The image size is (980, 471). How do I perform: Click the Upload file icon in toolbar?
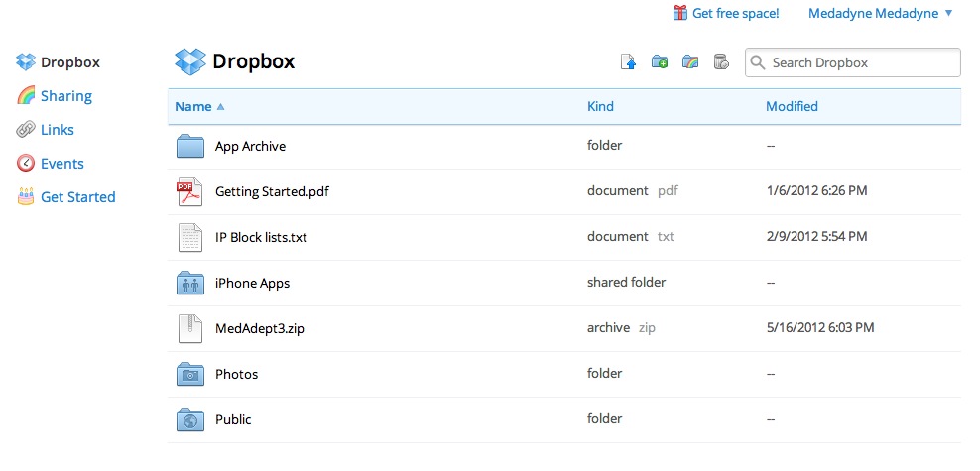coord(628,62)
